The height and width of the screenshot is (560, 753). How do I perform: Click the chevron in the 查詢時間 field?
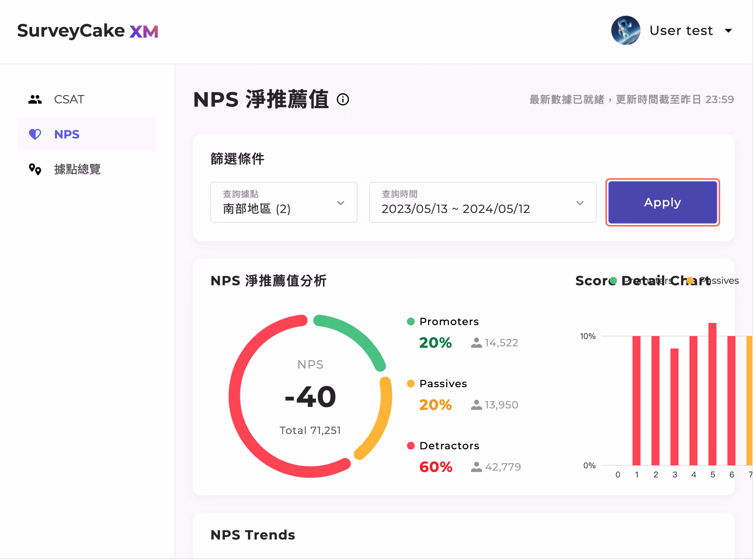click(x=580, y=203)
